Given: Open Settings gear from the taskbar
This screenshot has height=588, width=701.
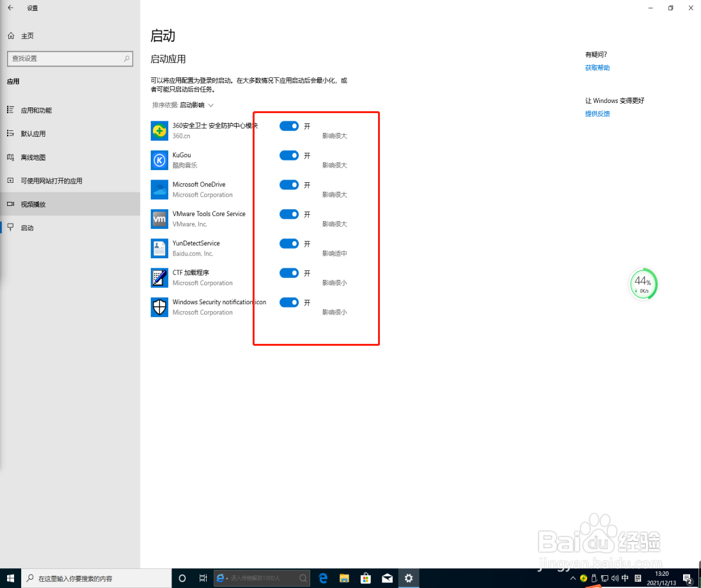Looking at the screenshot, I should pyautogui.click(x=408, y=578).
